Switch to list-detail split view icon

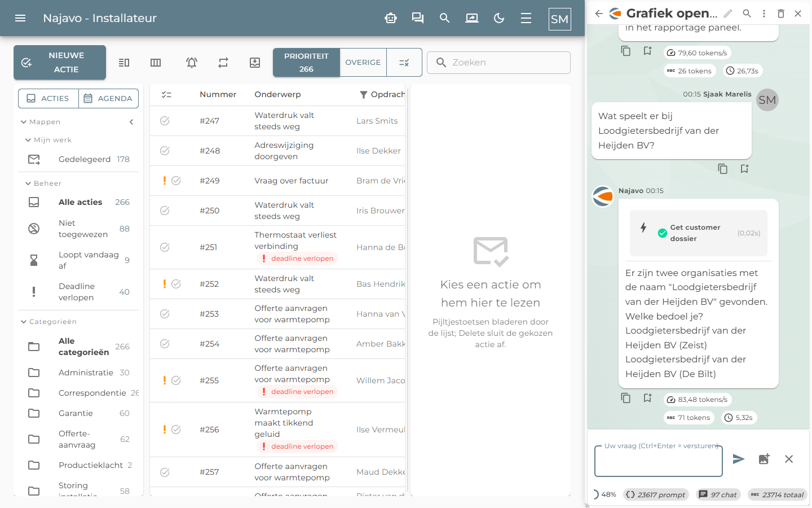tap(124, 63)
